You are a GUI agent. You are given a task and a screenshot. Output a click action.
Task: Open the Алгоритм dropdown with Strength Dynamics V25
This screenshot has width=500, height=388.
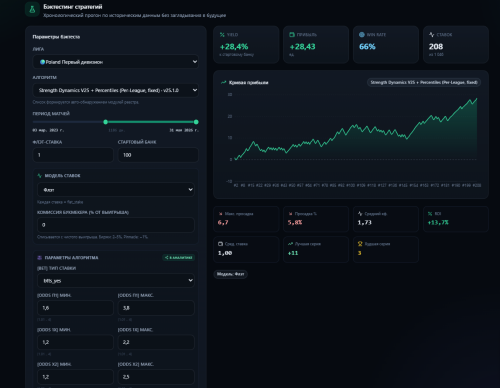116,90
